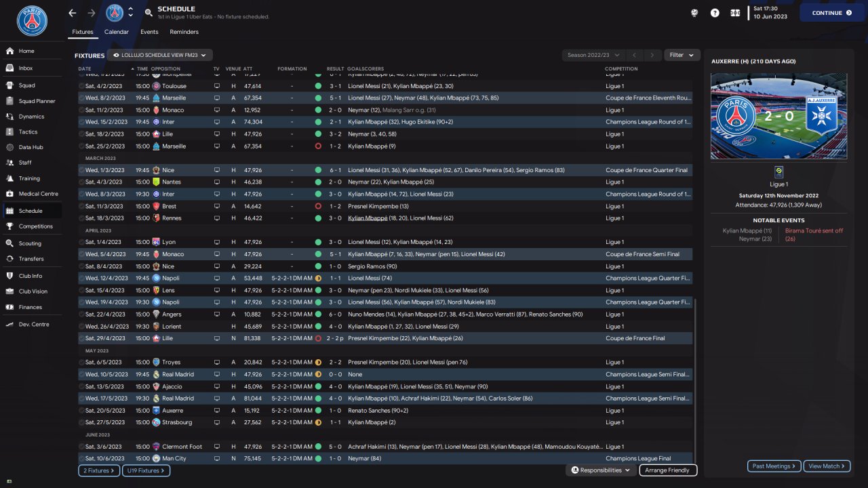This screenshot has width=868, height=488.
Task: Click the TV icon on the Man City row
Action: pos(217,459)
